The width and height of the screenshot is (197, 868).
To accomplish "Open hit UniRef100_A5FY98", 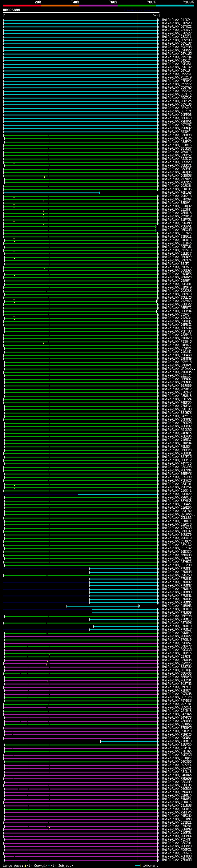I will (x=177, y=616).
